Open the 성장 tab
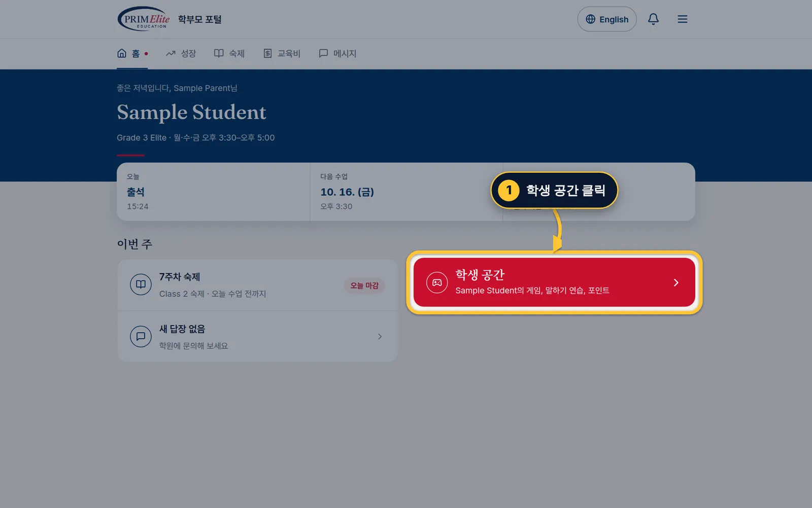The height and width of the screenshot is (508, 812). (181, 53)
